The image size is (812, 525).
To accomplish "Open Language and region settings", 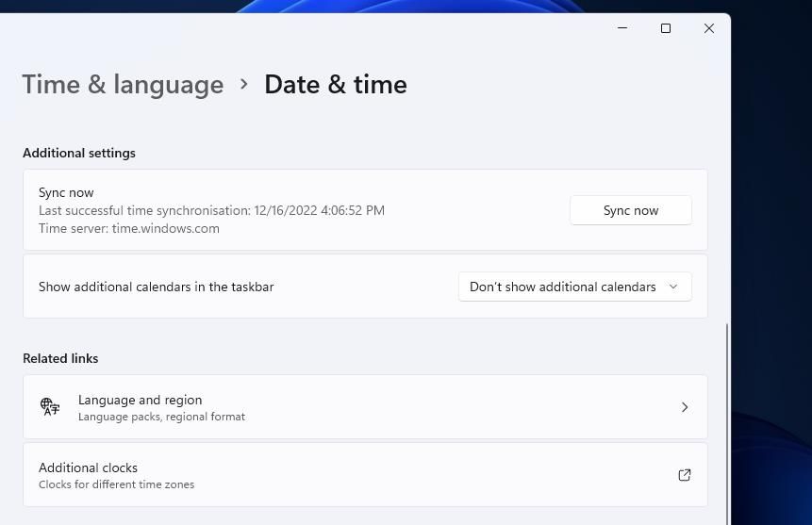I will [365, 407].
